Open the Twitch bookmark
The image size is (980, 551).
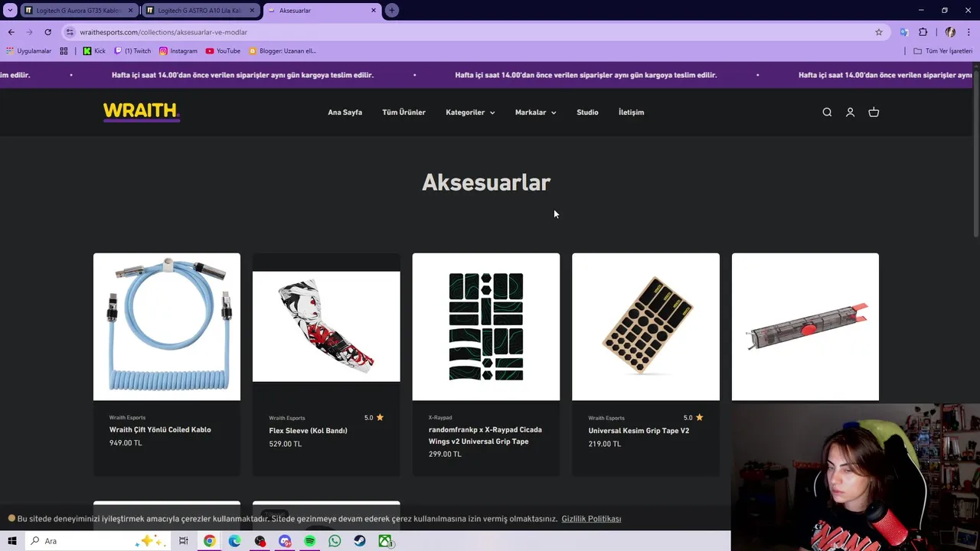pyautogui.click(x=132, y=51)
